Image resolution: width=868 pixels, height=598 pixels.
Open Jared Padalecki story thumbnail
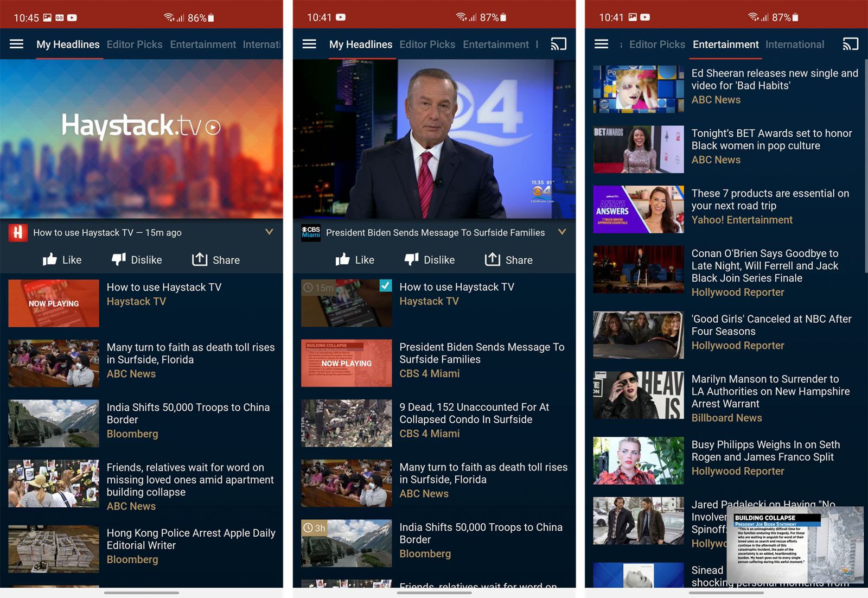click(x=639, y=521)
